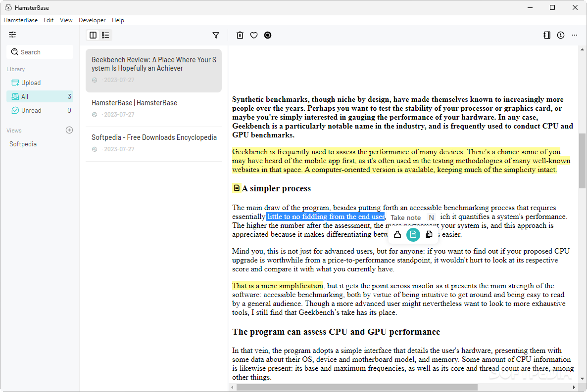Image resolution: width=587 pixels, height=392 pixels.
Task: Click the scroll down arrow in reader
Action: pos(582,379)
